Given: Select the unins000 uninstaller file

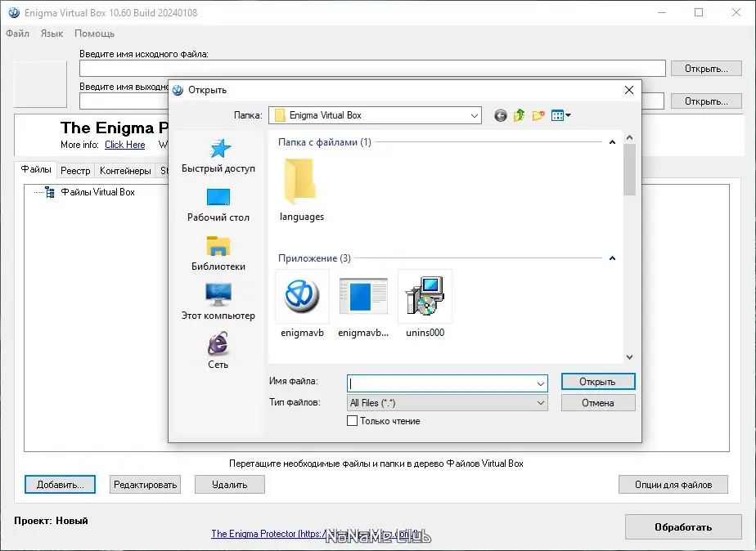Looking at the screenshot, I should [x=425, y=303].
